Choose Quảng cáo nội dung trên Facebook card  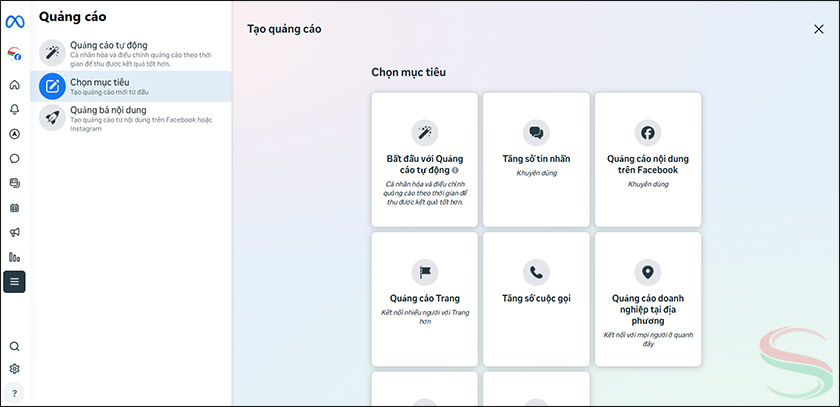(x=648, y=159)
